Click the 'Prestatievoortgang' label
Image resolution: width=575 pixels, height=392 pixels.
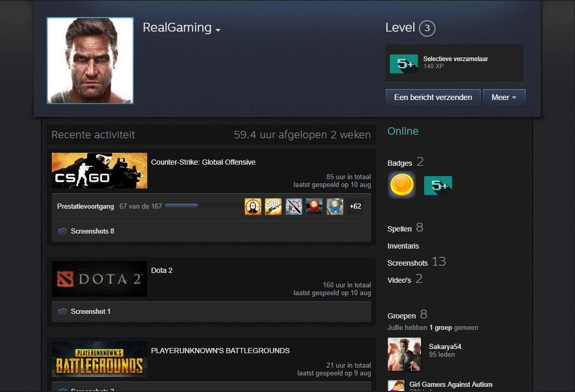point(86,206)
